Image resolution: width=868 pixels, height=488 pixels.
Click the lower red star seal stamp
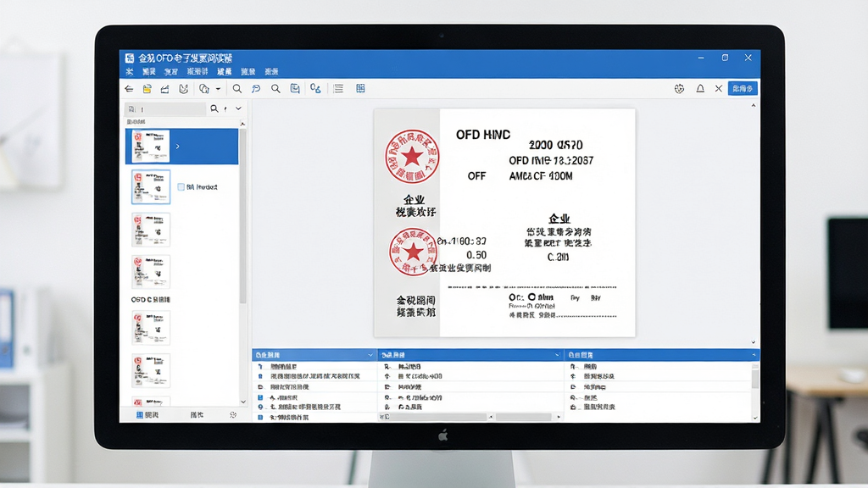tap(413, 252)
